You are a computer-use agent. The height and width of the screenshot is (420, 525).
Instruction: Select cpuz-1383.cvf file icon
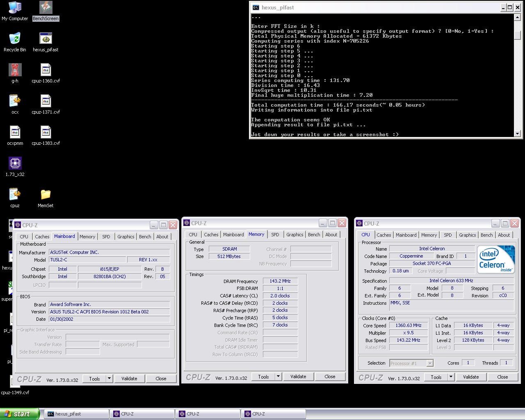click(x=46, y=136)
